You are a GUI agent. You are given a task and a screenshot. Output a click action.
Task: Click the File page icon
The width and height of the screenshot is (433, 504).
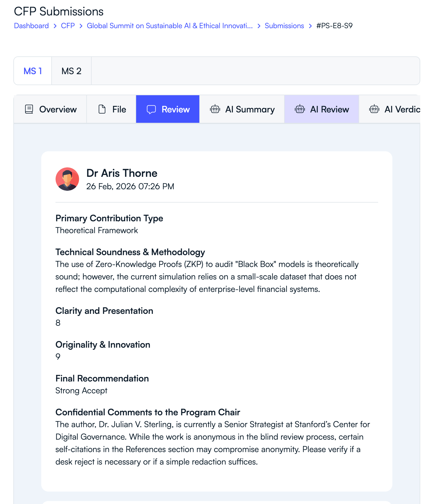(102, 109)
